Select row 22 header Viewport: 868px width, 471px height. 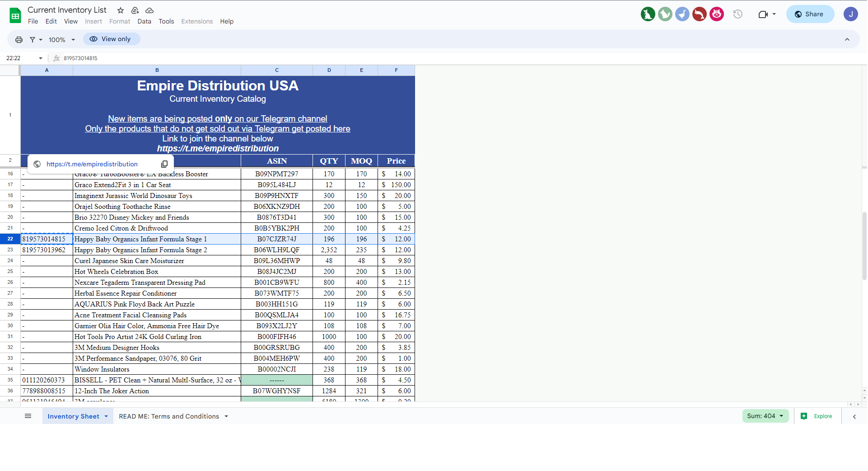point(10,239)
